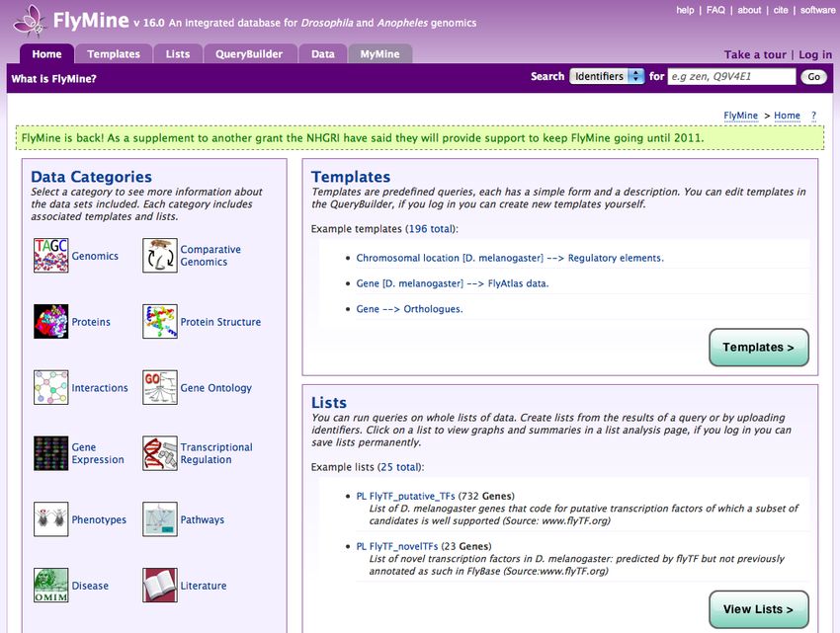Click the FlyMine breadcrumb link
The width and height of the screenshot is (840, 633).
[x=740, y=116]
